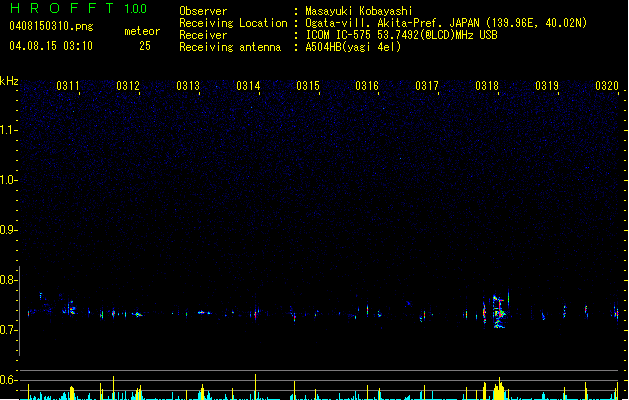Click the 0316 time marker
The width and height of the screenshot is (629, 400).
(x=367, y=86)
